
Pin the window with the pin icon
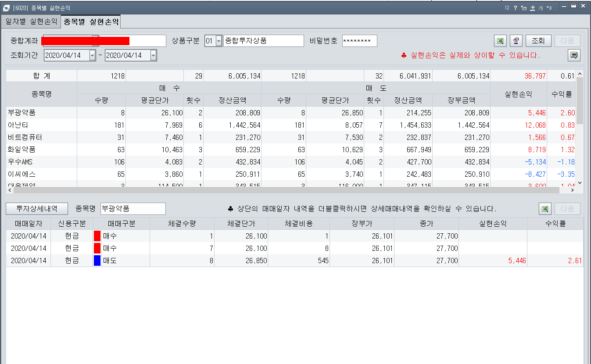tap(532, 8)
